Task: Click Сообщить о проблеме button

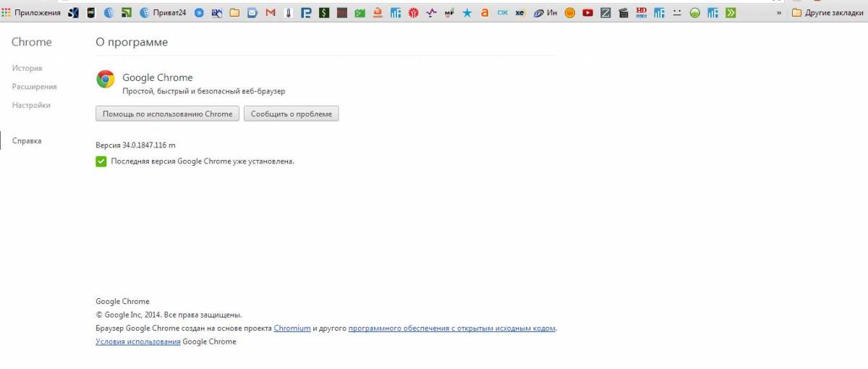Action: coord(292,114)
